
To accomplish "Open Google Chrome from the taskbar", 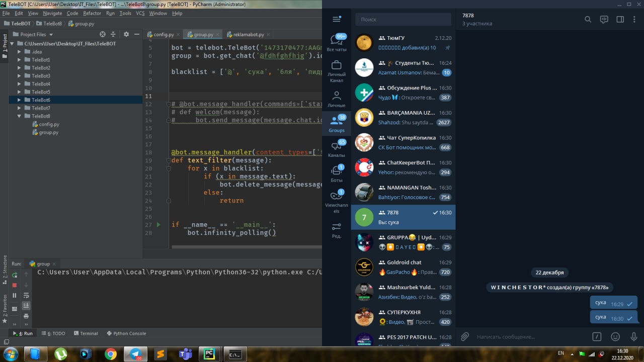I will [110, 354].
